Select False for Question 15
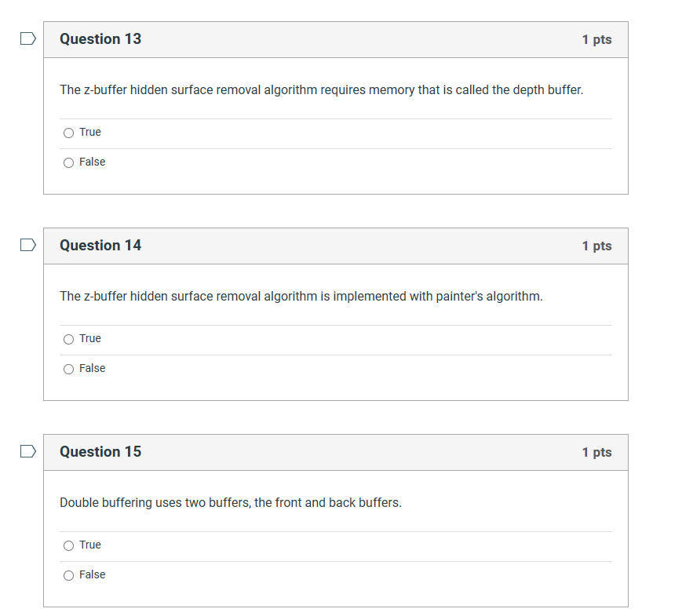This screenshot has width=693, height=616. click(68, 575)
